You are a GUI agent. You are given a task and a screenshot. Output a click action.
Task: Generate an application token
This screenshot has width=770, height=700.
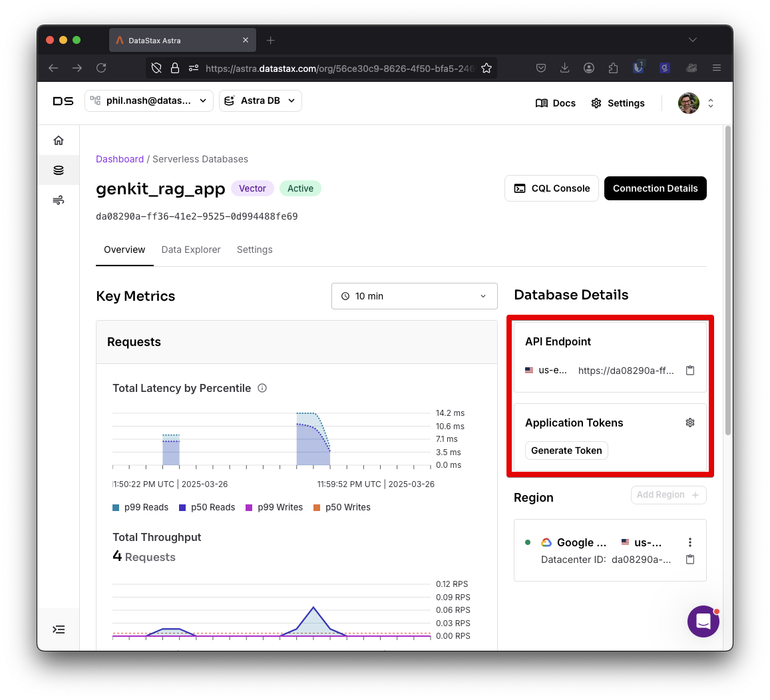566,450
